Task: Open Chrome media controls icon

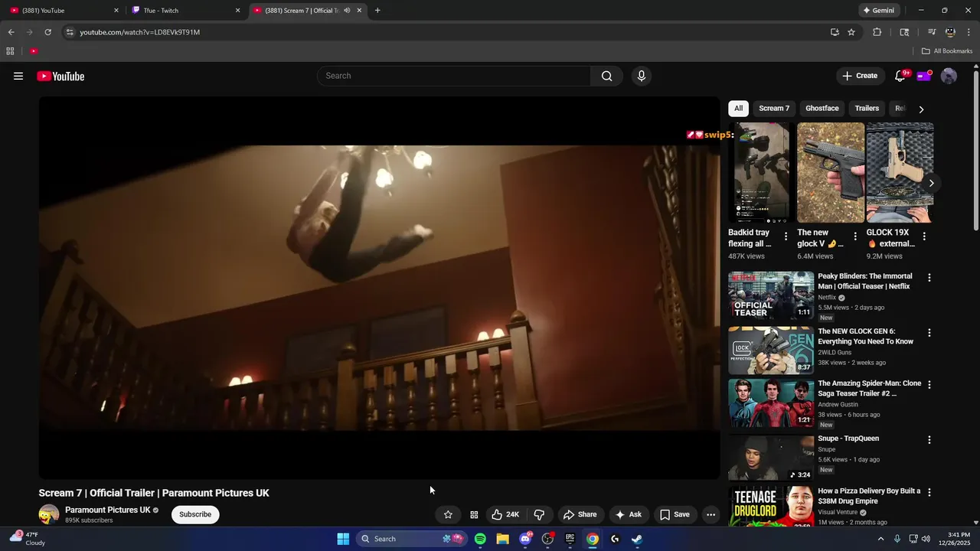Action: tap(932, 32)
